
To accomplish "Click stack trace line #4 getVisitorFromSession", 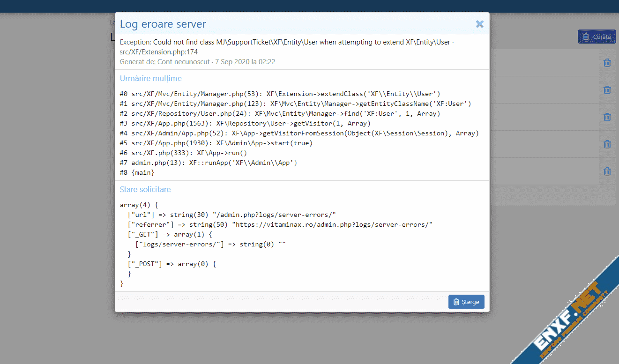I will point(299,133).
